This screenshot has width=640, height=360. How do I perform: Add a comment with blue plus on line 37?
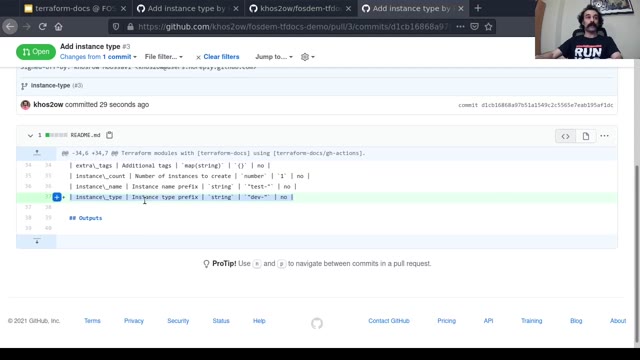(x=57, y=197)
